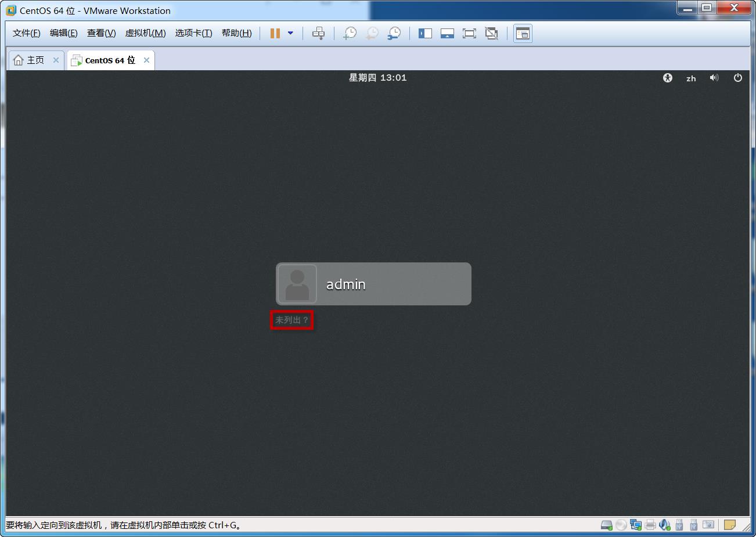The image size is (756, 537).
Task: Send Ctrl+Alt+Del to the virtual machine
Action: (319, 33)
